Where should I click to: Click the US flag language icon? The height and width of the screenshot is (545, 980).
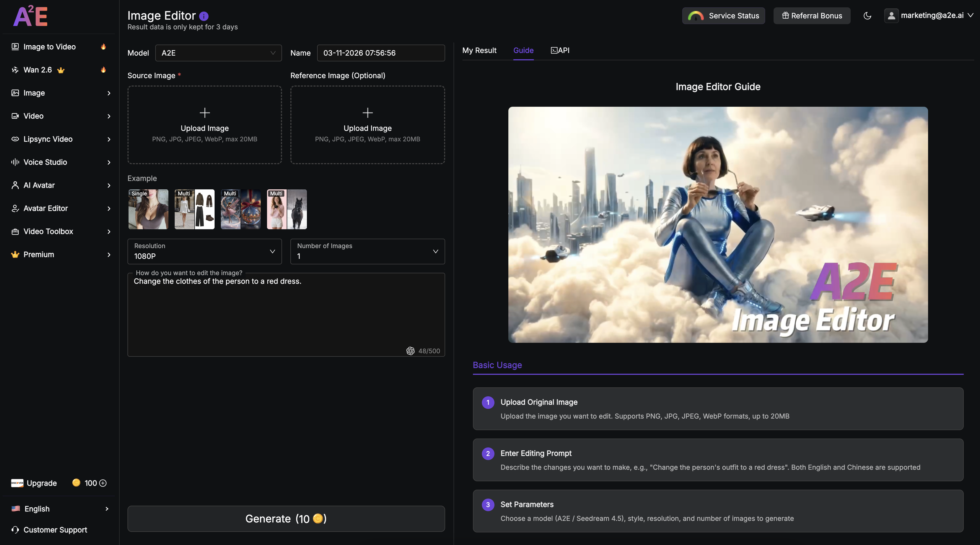click(x=15, y=509)
